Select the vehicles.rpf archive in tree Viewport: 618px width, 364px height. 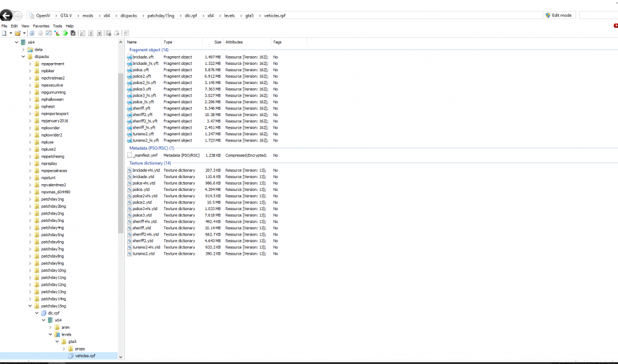(85, 356)
